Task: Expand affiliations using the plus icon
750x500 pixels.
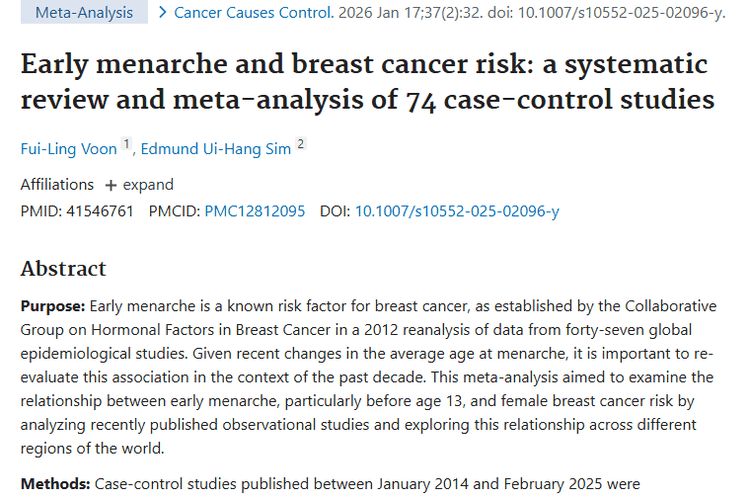Action: tap(110, 185)
